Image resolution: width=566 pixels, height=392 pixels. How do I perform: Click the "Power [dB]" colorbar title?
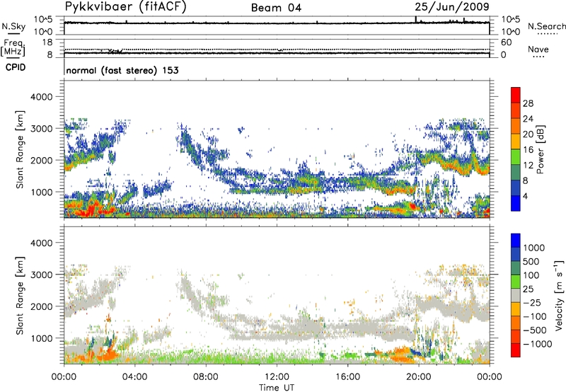pos(541,149)
